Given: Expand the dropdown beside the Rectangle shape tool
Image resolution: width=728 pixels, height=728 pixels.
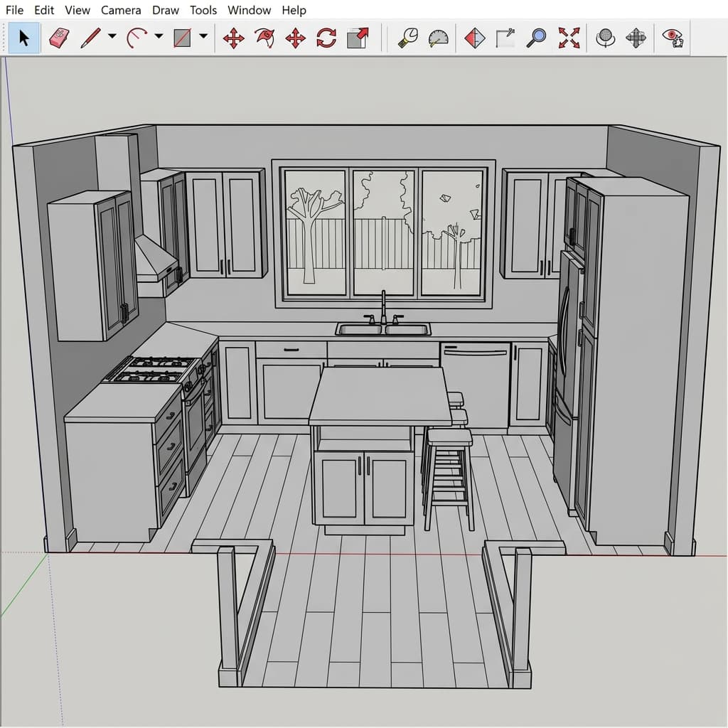Looking at the screenshot, I should 203,36.
